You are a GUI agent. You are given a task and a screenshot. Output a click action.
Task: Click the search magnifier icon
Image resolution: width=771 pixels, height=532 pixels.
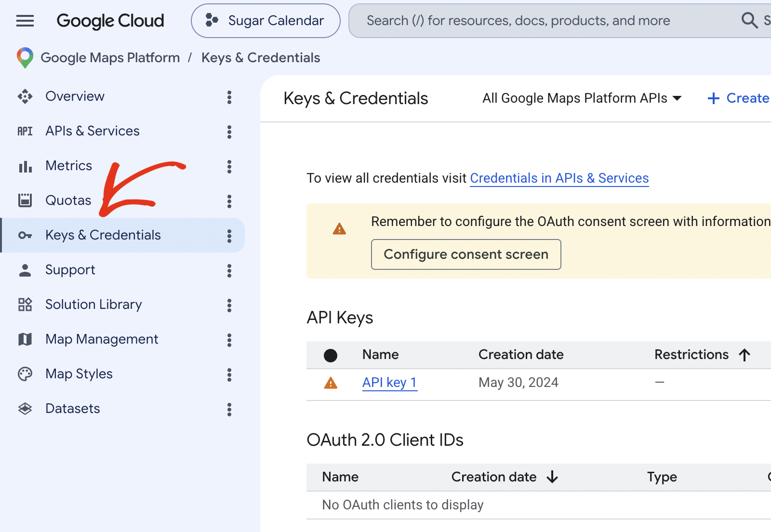[x=749, y=21]
